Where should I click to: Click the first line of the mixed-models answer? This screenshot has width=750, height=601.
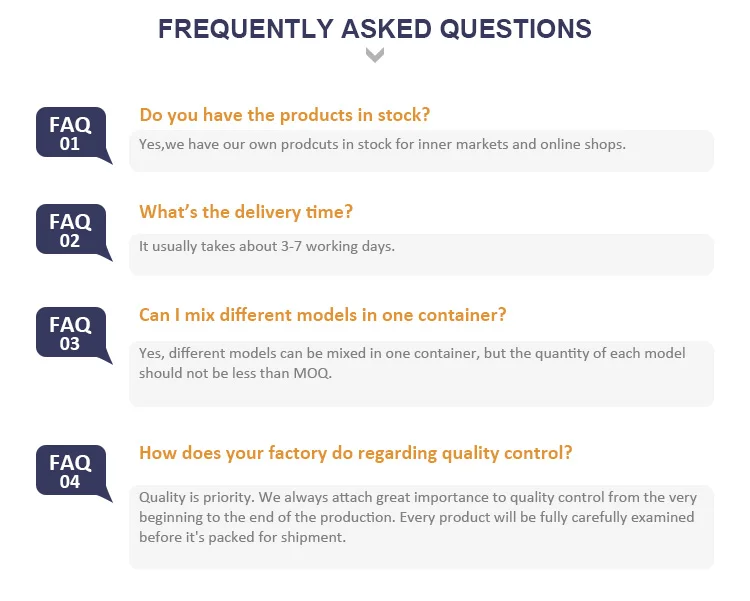(x=412, y=354)
